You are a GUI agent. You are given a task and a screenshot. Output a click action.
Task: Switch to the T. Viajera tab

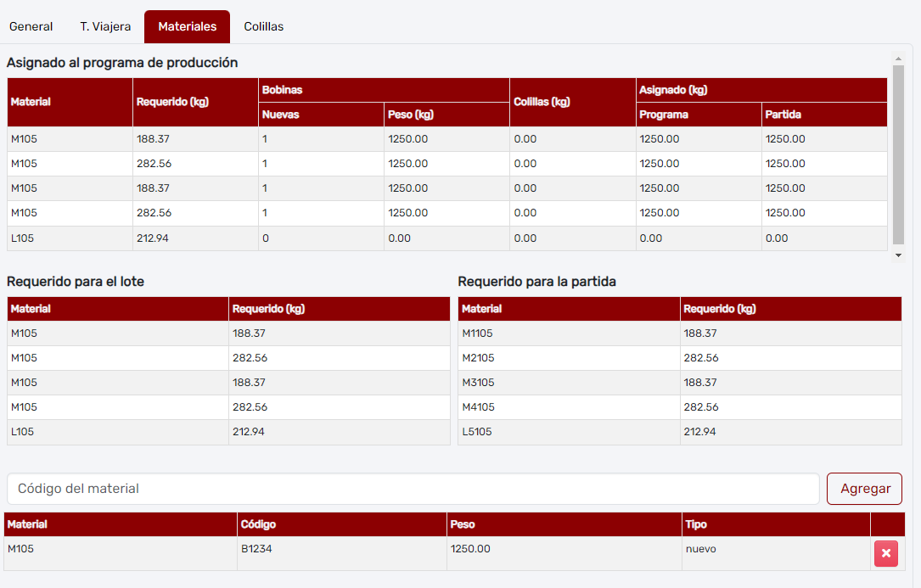tap(105, 26)
